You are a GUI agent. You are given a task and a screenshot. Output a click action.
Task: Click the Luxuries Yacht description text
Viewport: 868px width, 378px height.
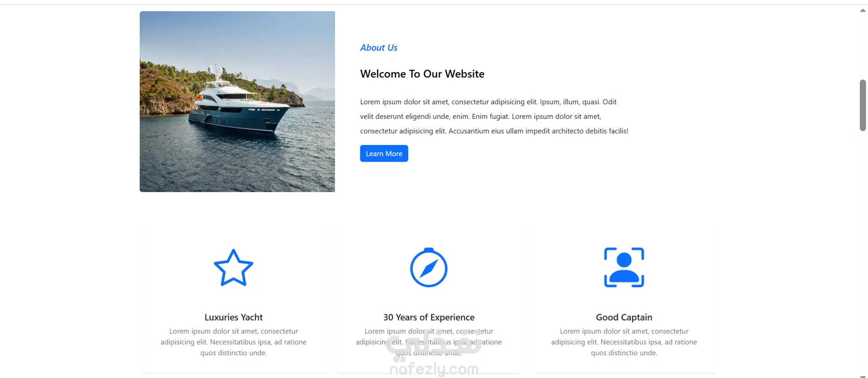233,342
